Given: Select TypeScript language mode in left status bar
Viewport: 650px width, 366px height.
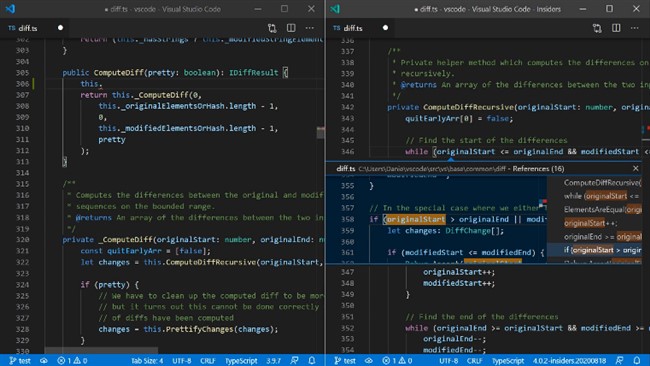Looking at the screenshot, I should 241,361.
